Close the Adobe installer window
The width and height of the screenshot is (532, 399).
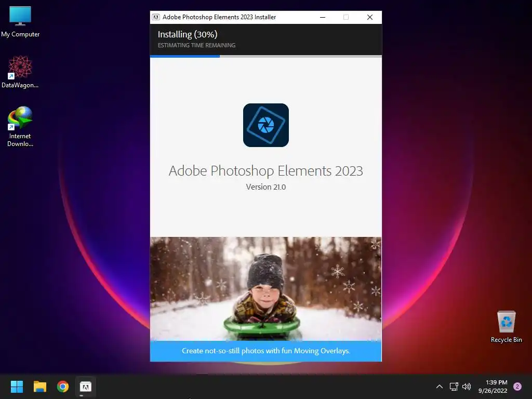[x=370, y=17]
